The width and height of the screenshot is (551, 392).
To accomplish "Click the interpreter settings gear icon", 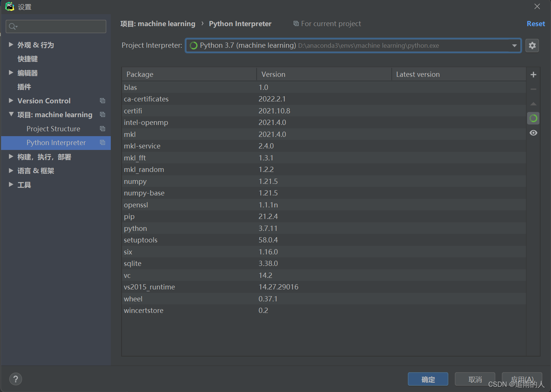I will point(532,46).
